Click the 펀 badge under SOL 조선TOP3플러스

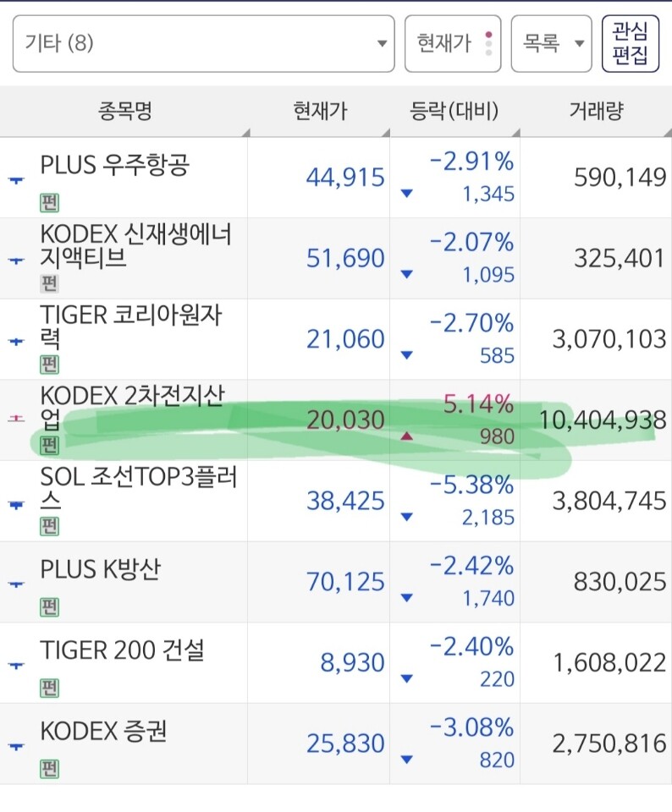[x=49, y=526]
